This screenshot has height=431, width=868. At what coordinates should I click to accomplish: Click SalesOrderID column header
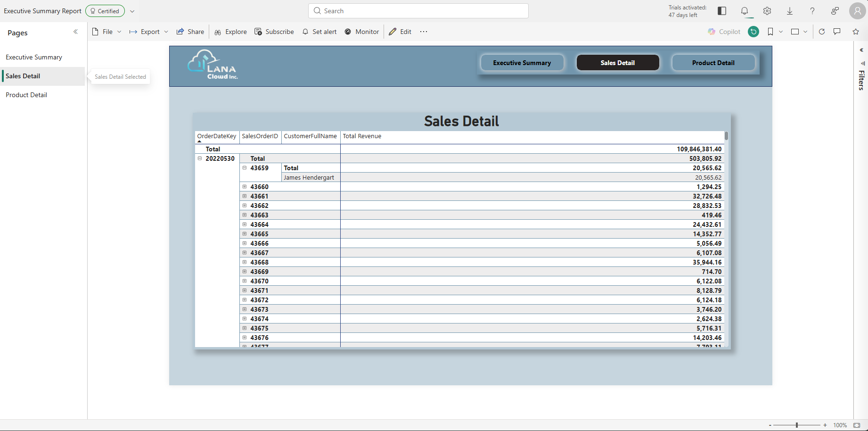coord(260,136)
